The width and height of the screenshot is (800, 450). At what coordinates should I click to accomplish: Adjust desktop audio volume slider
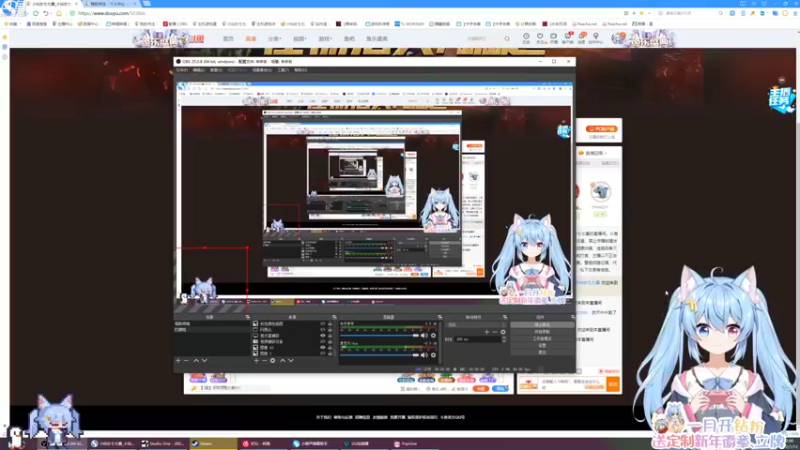(380, 336)
